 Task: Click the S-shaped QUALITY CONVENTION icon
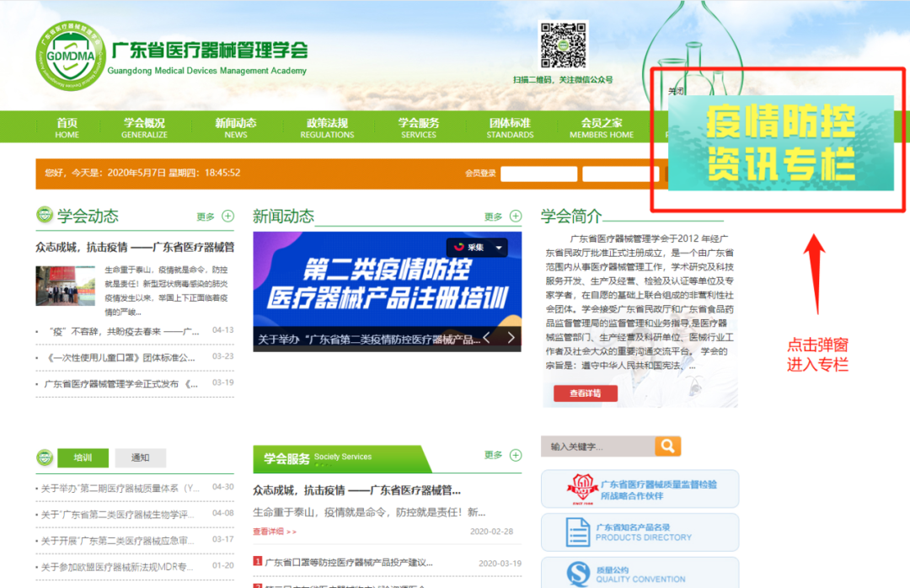click(578, 574)
